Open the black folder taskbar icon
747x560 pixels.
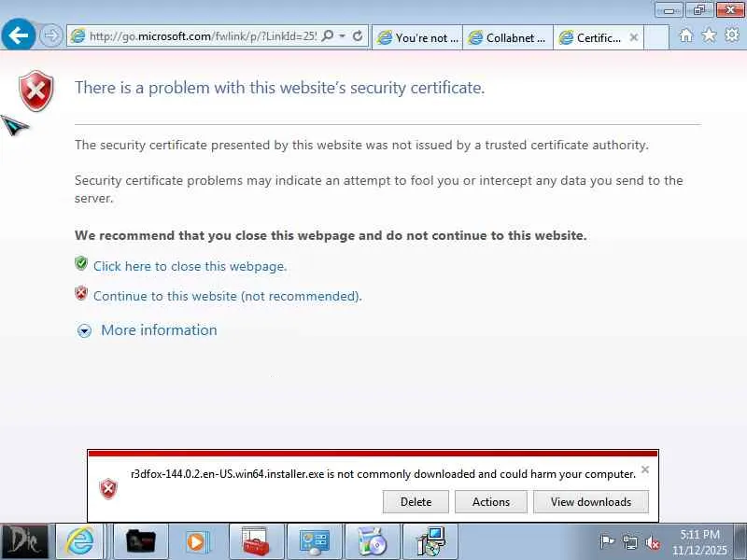pyautogui.click(x=141, y=542)
